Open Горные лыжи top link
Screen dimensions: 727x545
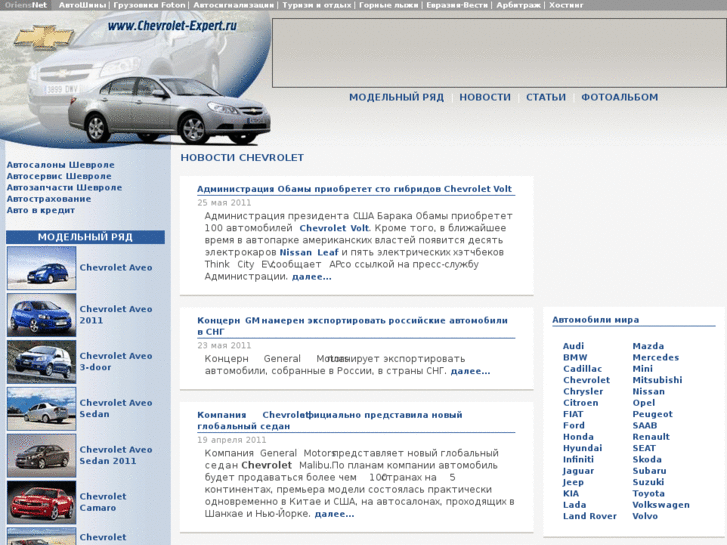coord(389,5)
